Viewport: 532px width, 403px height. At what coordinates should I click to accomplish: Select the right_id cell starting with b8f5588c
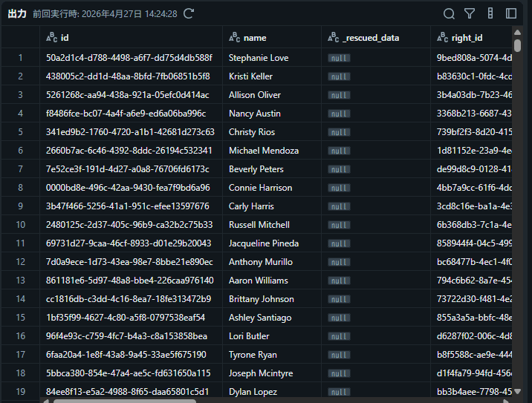[471, 355]
